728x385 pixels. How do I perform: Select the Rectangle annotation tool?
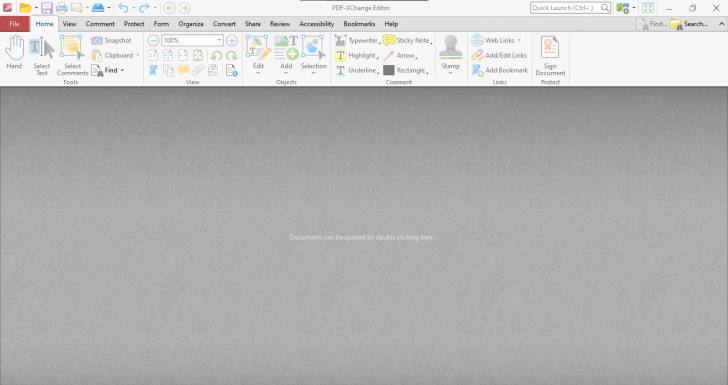(x=405, y=70)
